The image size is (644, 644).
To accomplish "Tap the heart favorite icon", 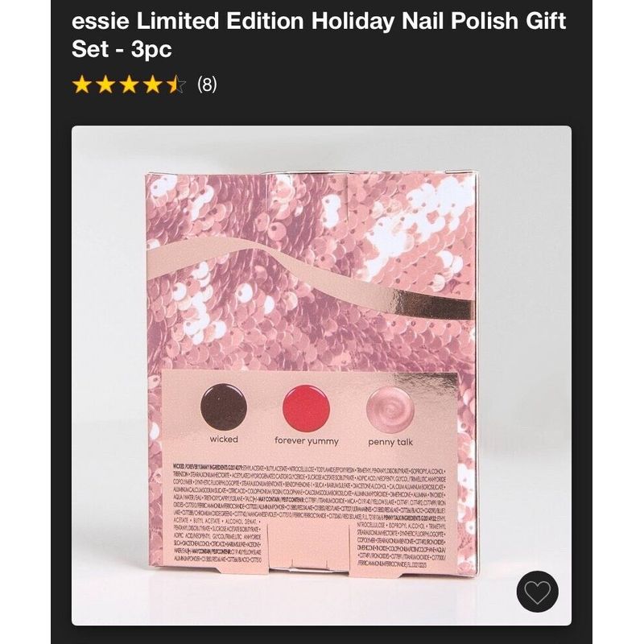I will (x=537, y=592).
